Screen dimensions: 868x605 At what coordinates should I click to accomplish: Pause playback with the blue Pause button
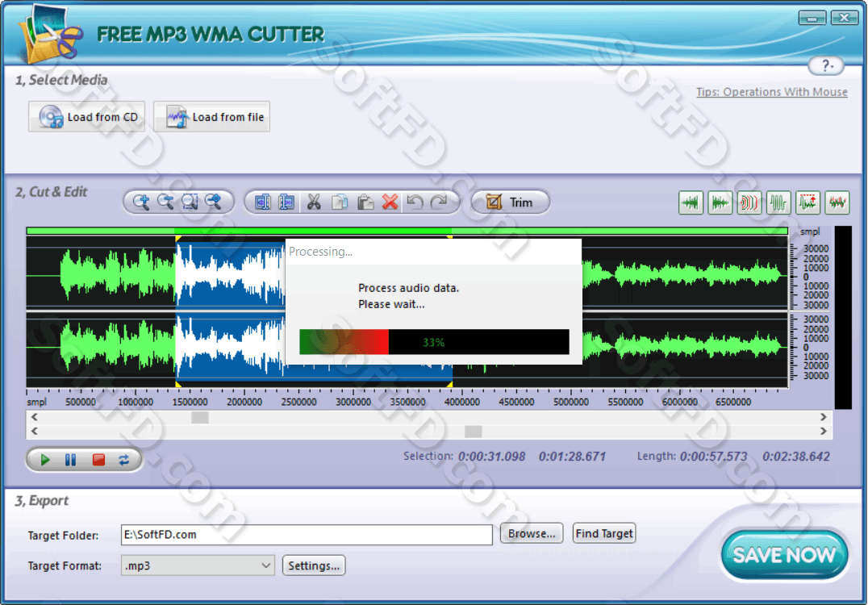(x=71, y=460)
